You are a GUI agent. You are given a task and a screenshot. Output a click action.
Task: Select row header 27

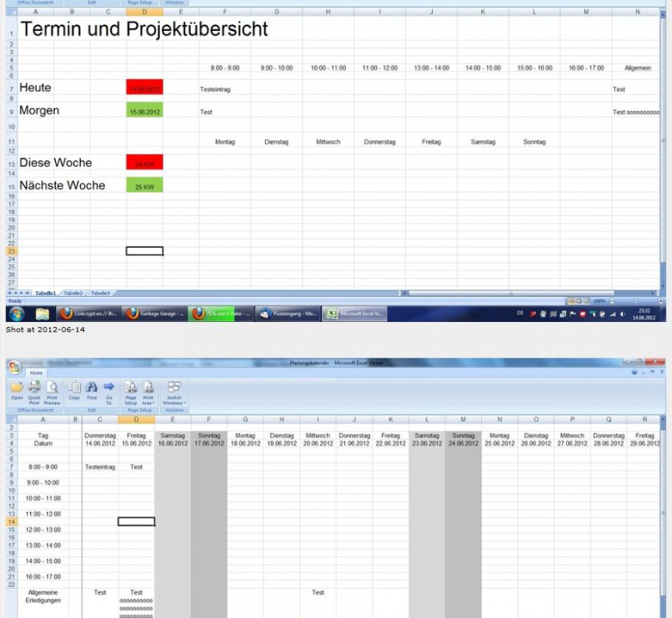point(12,283)
